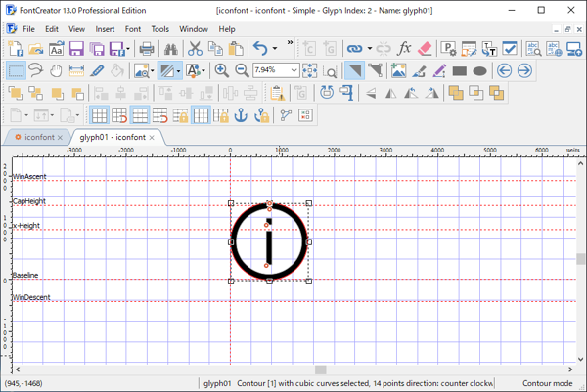Screen dimensions: 587x392
Task: Click the Save All stacked disks icon
Action: click(x=97, y=49)
